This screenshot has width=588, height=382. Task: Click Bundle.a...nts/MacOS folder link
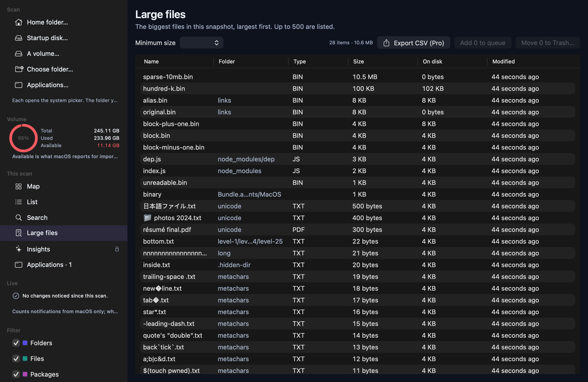point(249,194)
